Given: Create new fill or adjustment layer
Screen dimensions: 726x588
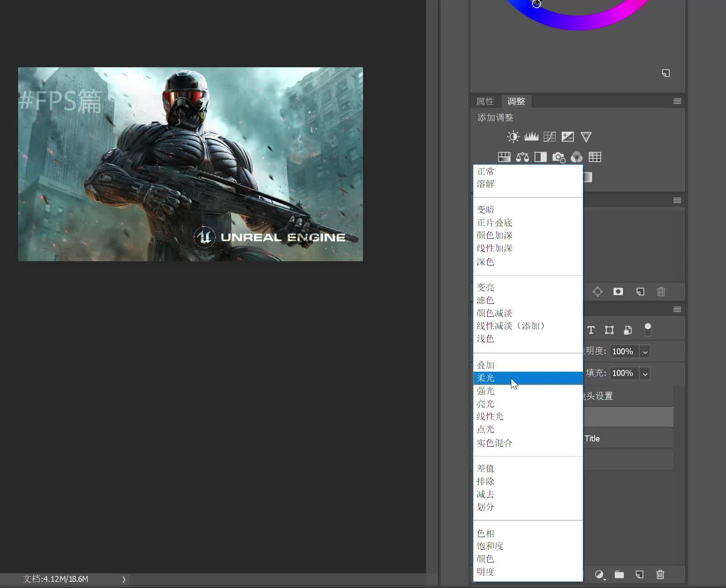Looking at the screenshot, I should (600, 575).
